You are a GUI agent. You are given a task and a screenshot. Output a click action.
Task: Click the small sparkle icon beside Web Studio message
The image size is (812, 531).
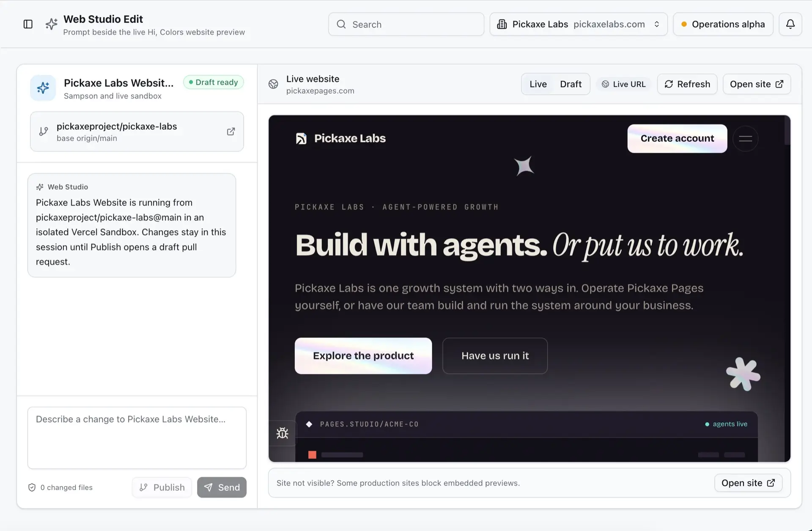[x=40, y=187]
